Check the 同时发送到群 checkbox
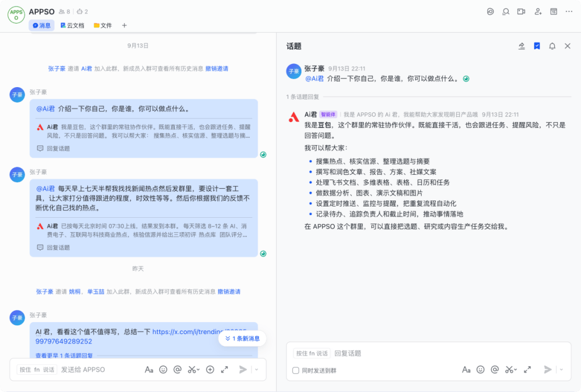The height and width of the screenshot is (392, 581). click(x=296, y=370)
